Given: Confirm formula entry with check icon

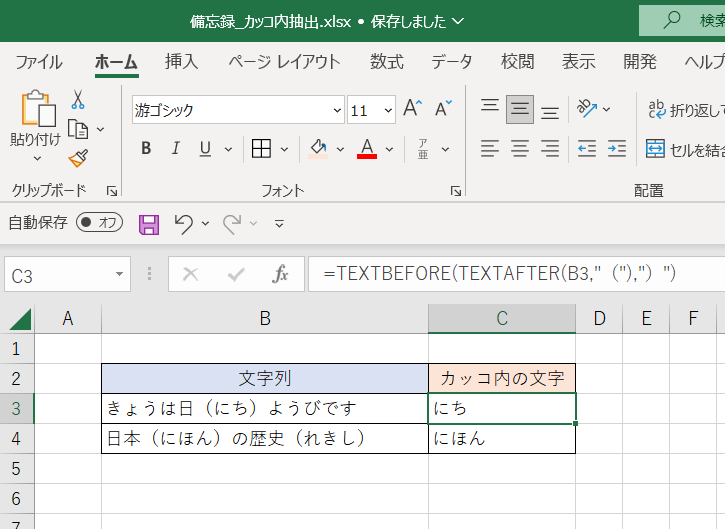Looking at the screenshot, I should pyautogui.click(x=236, y=275).
